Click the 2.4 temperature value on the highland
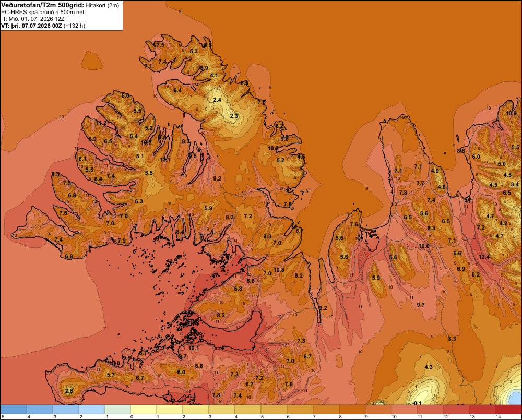Screen dimensions: 522x420 [217, 100]
